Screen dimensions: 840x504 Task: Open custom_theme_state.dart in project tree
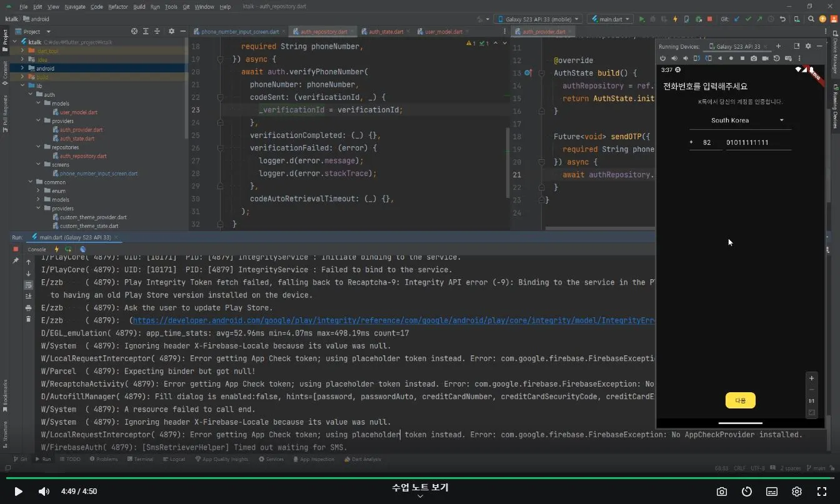point(89,226)
